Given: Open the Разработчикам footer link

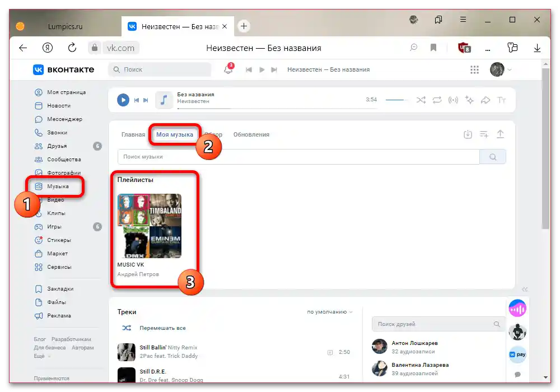Looking at the screenshot, I should pos(71,339).
